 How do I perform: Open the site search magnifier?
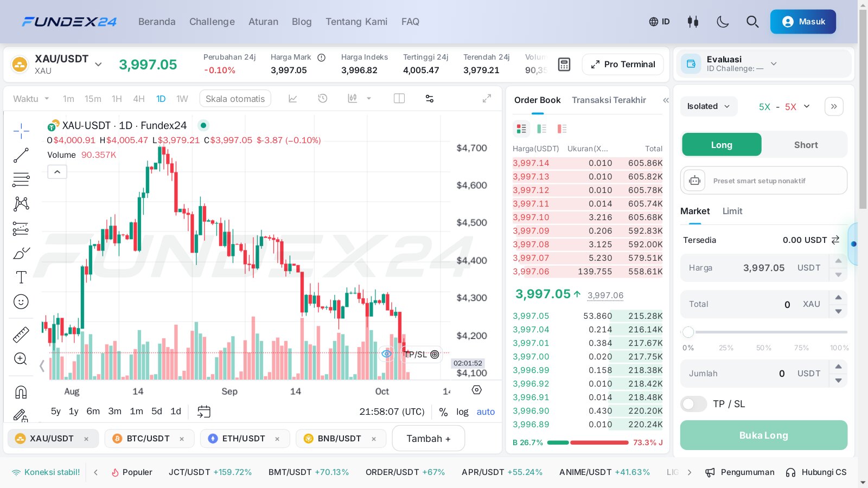[x=752, y=22]
